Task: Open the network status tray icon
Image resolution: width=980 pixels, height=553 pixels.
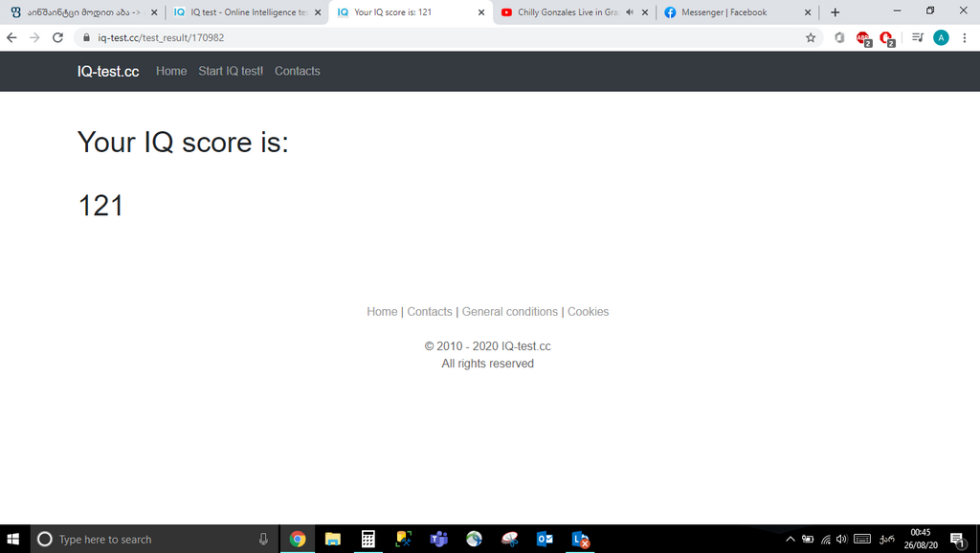Action: (826, 539)
